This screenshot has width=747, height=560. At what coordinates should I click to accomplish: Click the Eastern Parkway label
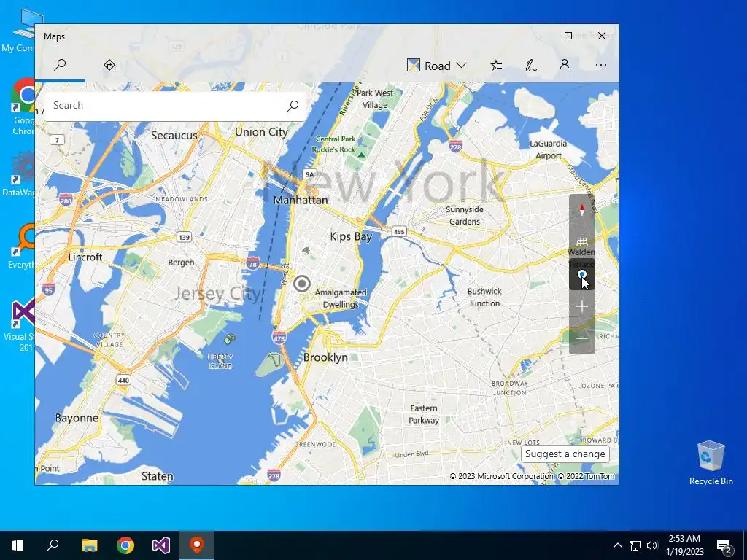[424, 414]
